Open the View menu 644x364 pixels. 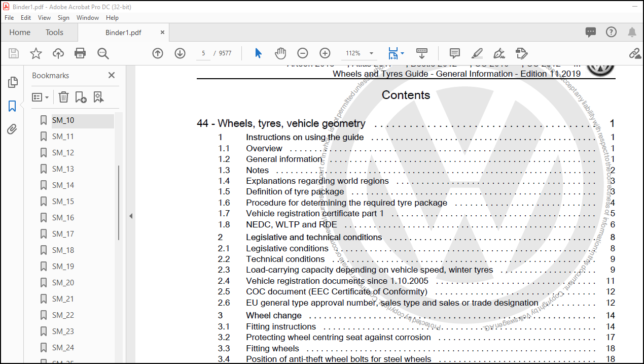point(45,17)
